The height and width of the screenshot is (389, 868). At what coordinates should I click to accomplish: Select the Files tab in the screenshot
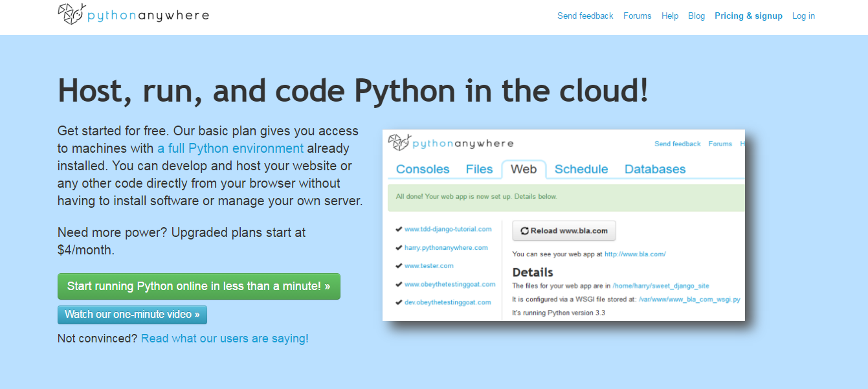tap(479, 169)
